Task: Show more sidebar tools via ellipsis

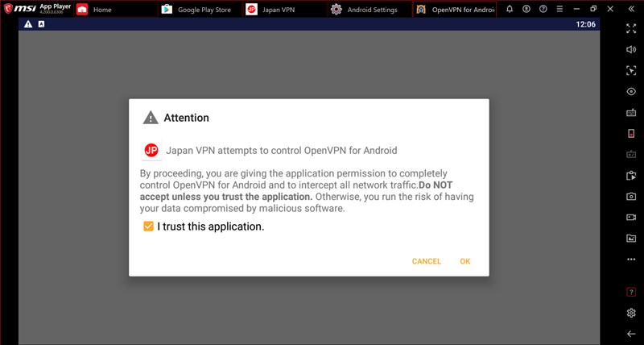Action: tap(631, 260)
